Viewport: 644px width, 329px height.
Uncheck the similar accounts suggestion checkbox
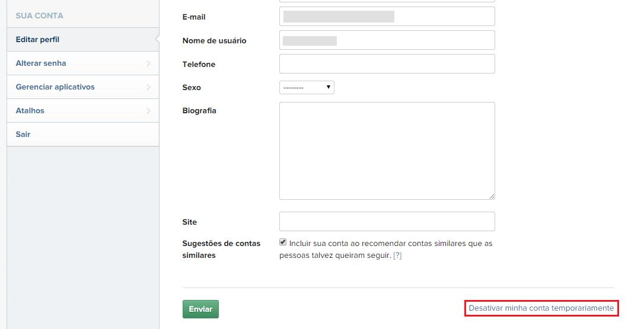(283, 242)
